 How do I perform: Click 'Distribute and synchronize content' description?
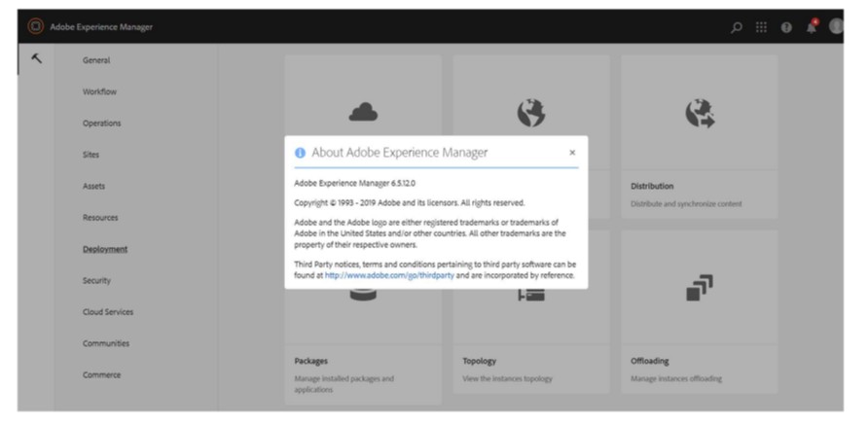(686, 204)
